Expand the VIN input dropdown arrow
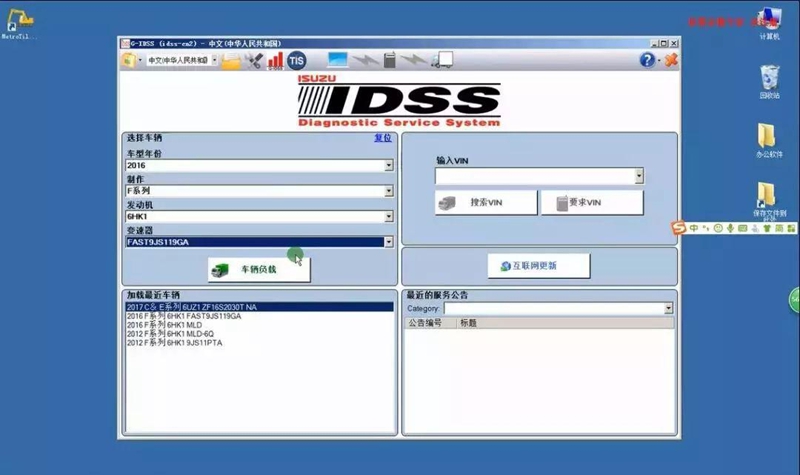The height and width of the screenshot is (475, 800). coord(639,176)
